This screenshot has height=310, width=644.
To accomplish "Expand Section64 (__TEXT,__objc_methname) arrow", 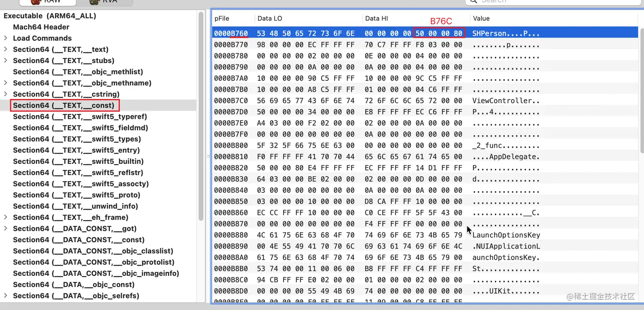I will click(x=6, y=83).
